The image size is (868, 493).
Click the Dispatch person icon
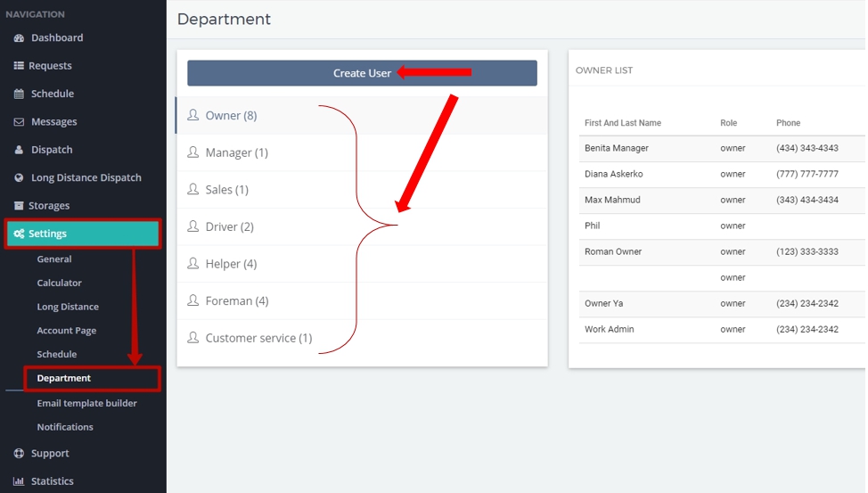(19, 150)
